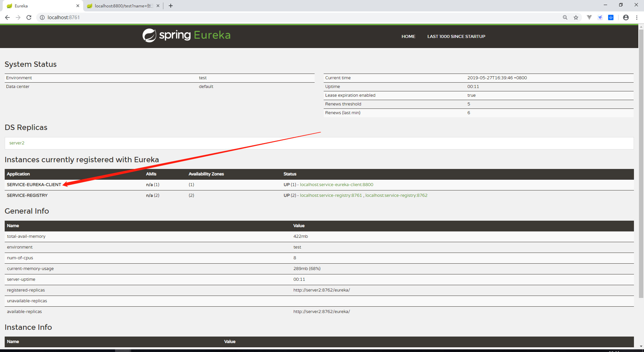Reload the Eureka page
The height and width of the screenshot is (352, 644).
29,17
